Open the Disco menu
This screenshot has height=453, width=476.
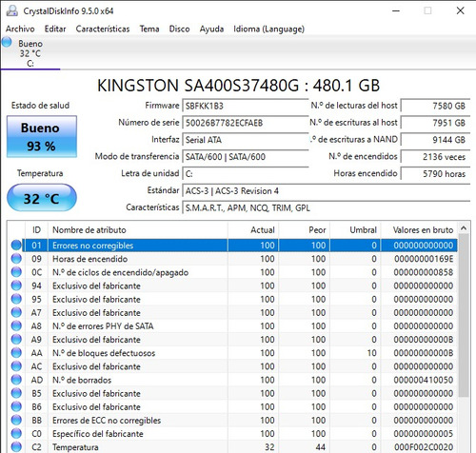179,29
